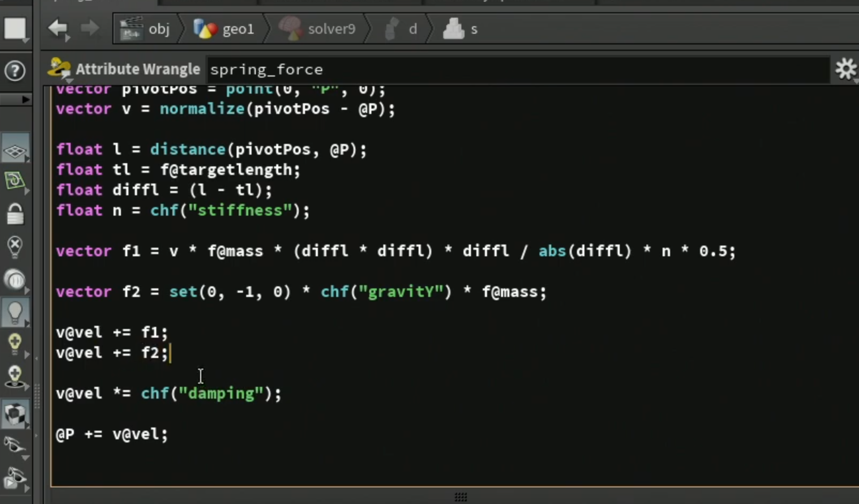859x504 pixels.
Task: Open the swirl snapping options icon dropdown
Action: coord(15,181)
